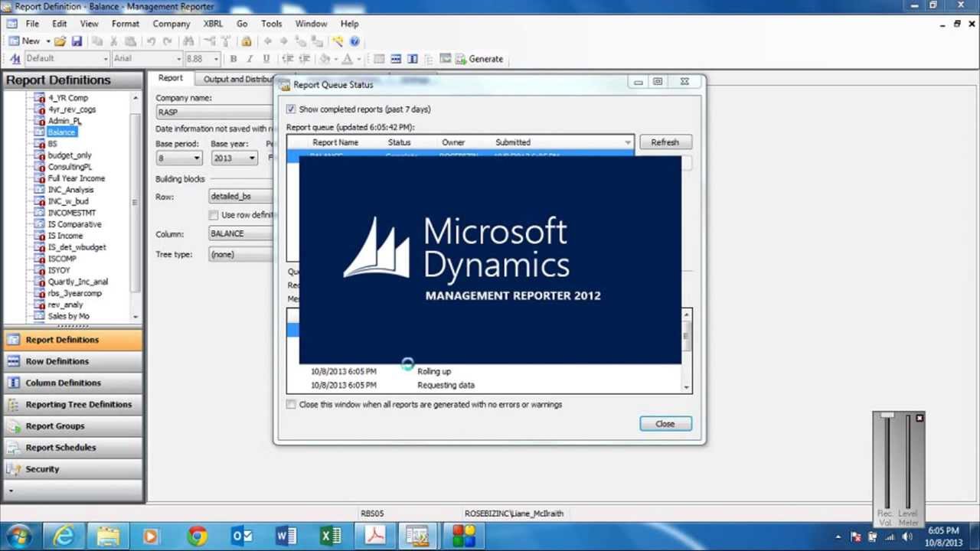
Task: Click the New button in the toolbar
Action: pos(24,41)
